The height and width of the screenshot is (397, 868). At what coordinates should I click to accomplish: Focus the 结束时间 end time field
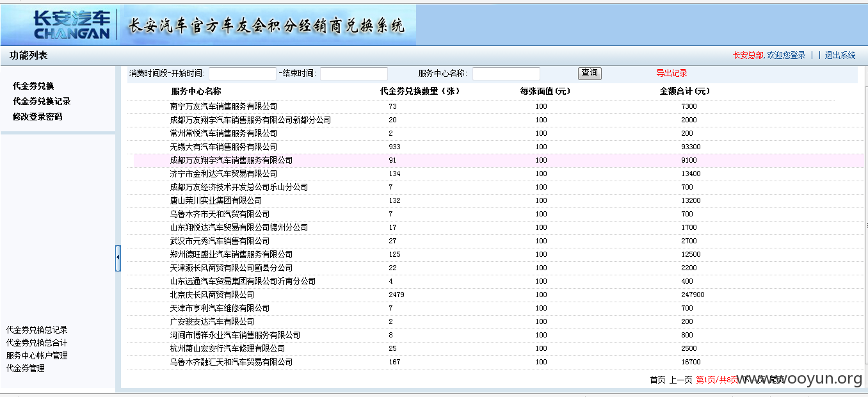354,74
